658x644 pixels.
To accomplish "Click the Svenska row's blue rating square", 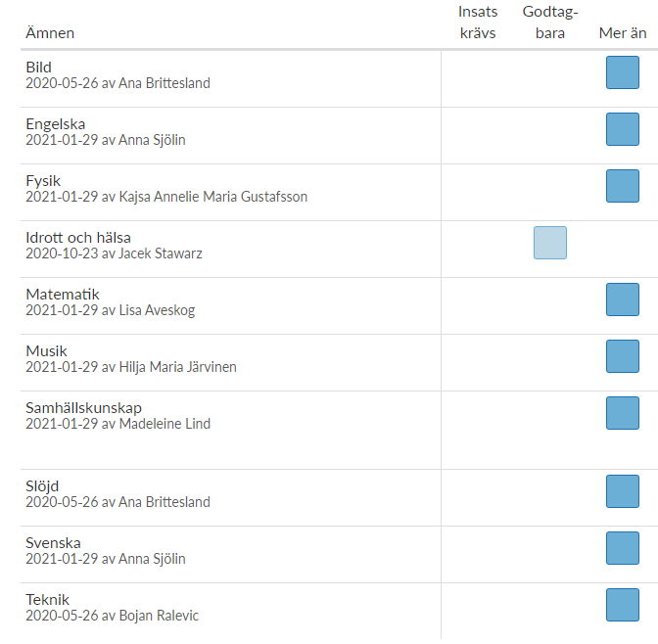I will [623, 548].
